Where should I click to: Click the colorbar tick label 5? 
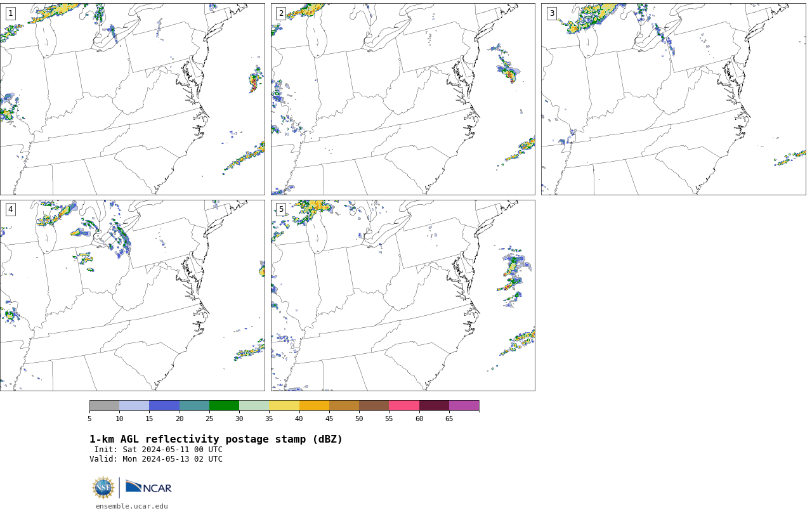89,419
